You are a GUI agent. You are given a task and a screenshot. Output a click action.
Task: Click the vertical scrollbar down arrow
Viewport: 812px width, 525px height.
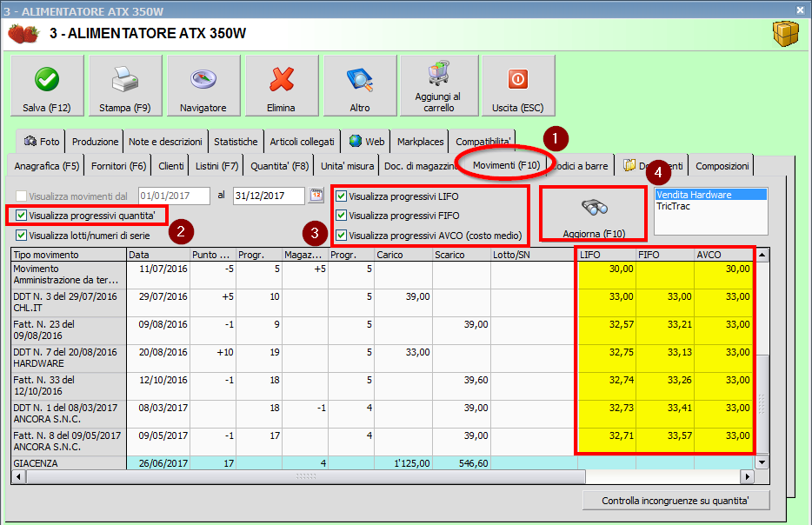tap(762, 462)
